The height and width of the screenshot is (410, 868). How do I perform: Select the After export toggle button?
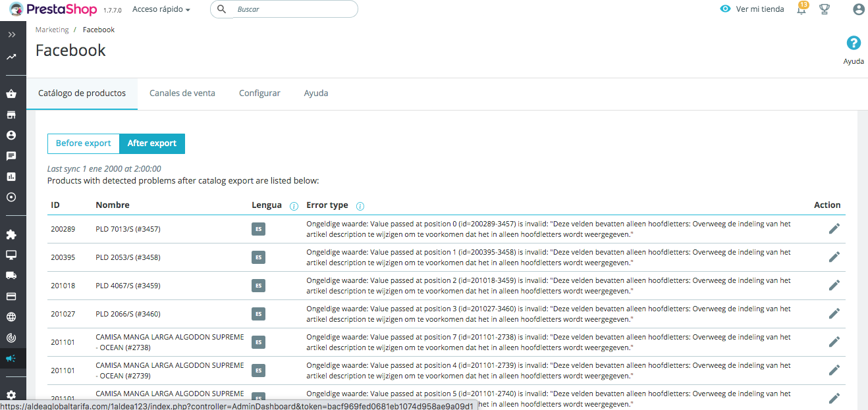click(152, 143)
